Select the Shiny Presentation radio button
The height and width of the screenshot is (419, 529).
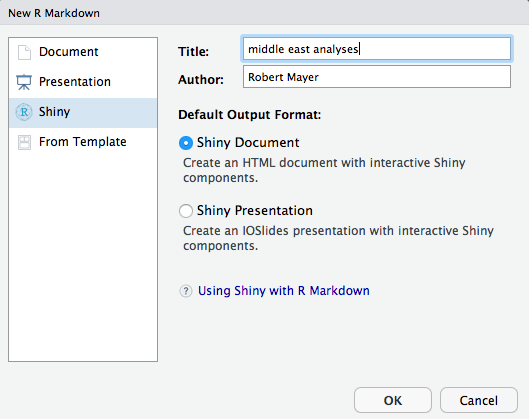point(186,211)
